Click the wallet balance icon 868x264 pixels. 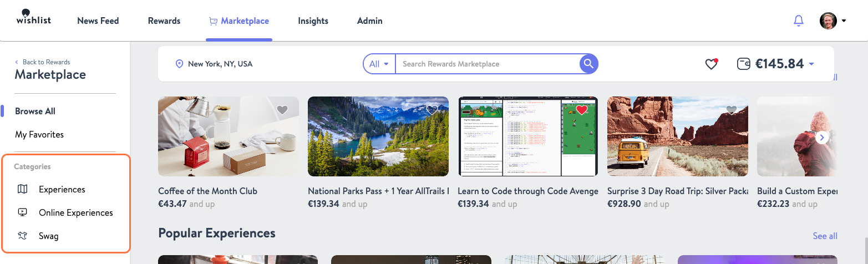(x=744, y=64)
